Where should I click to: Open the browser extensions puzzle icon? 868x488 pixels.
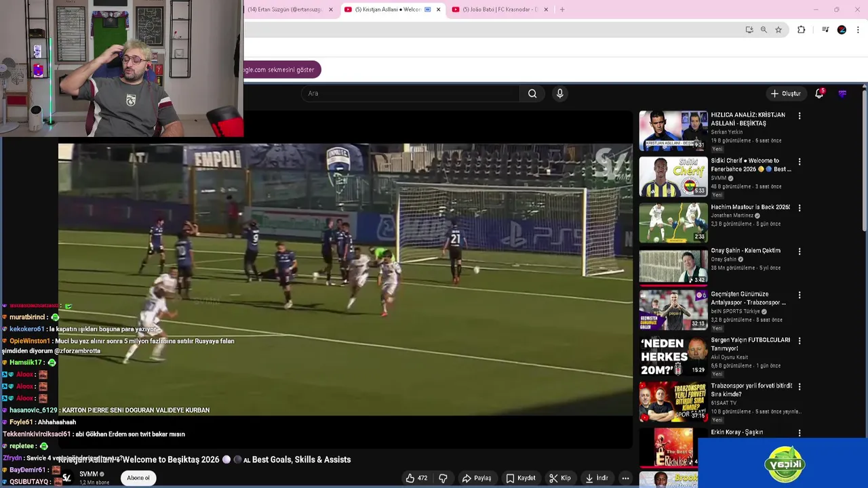coord(802,30)
